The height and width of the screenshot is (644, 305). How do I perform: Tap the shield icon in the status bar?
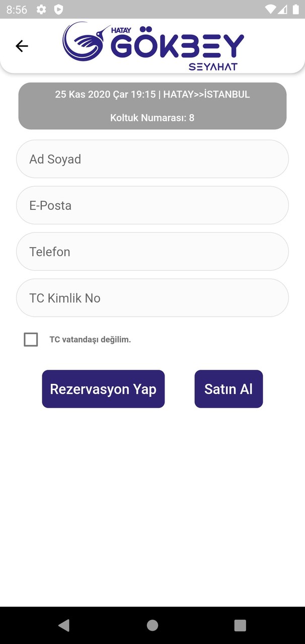(58, 9)
